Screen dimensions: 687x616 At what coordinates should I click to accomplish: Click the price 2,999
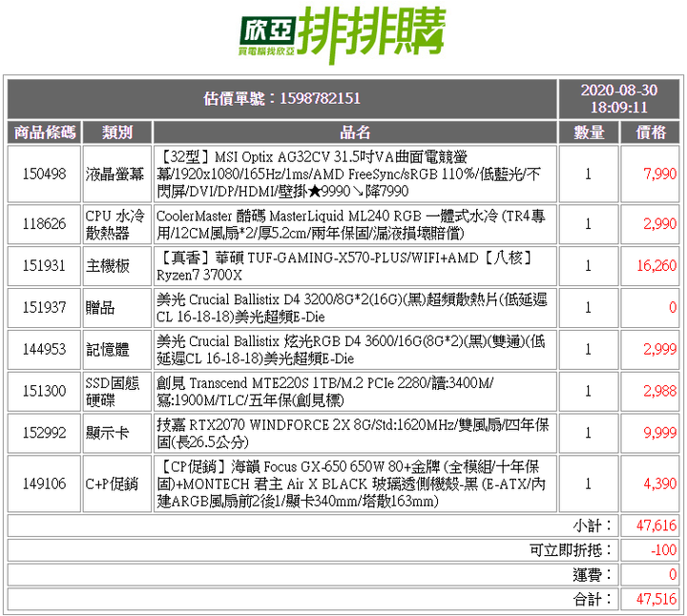pyautogui.click(x=660, y=349)
